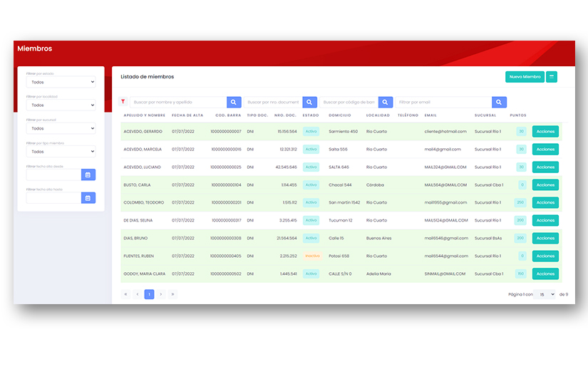Click APELLIDO Y NOMBRE column header

click(145, 115)
